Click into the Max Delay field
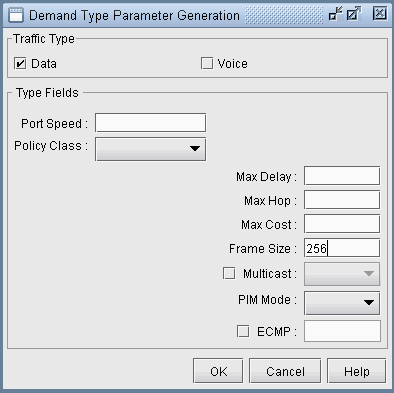This screenshot has width=394, height=393. (x=342, y=176)
